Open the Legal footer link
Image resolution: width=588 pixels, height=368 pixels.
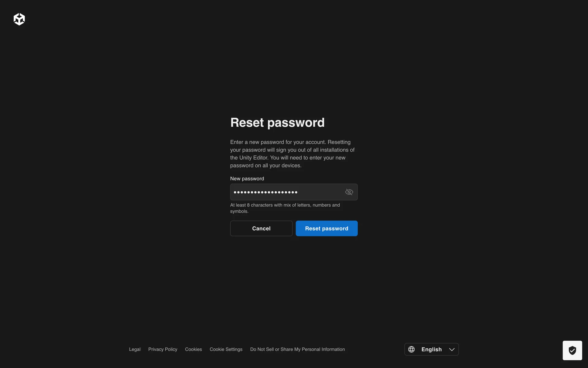pos(135,349)
